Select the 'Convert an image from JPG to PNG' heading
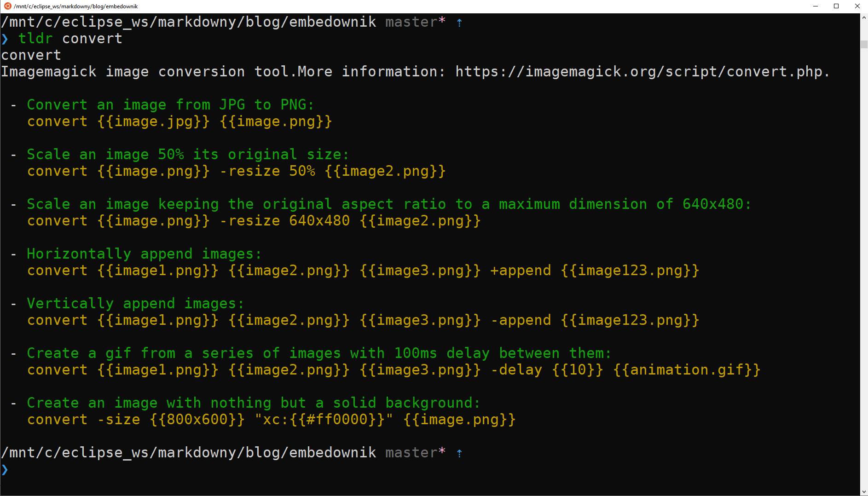The image size is (868, 496). [x=170, y=105]
